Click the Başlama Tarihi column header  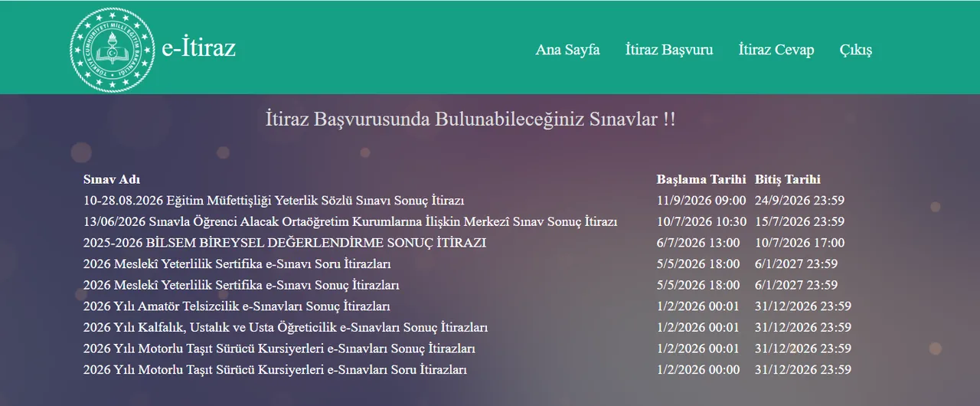(x=701, y=180)
